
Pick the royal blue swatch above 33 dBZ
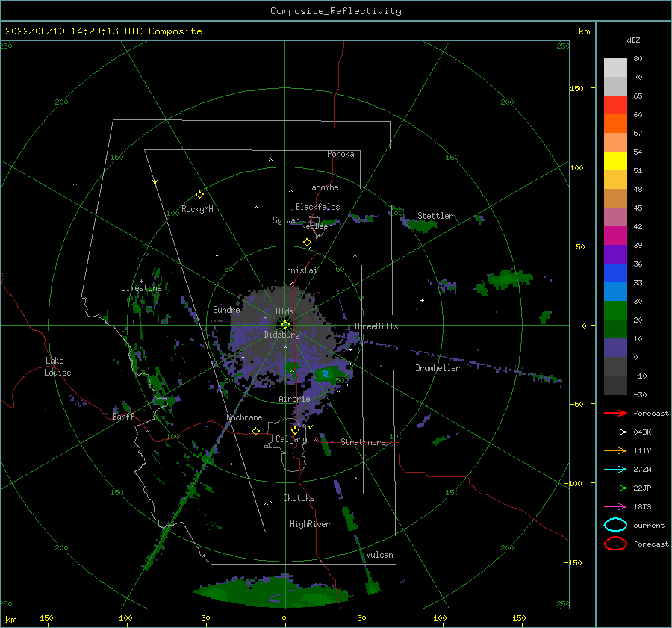(615, 273)
